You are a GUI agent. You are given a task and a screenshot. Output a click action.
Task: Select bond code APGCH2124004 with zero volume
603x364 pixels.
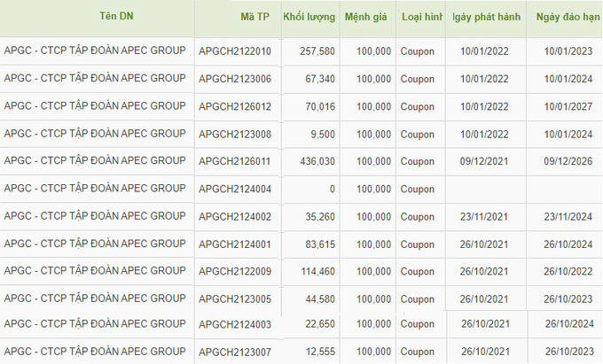coord(236,190)
